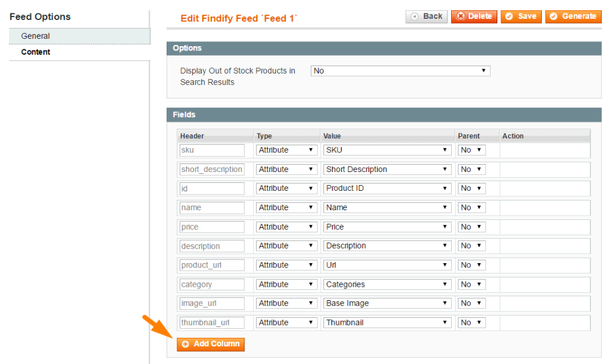Edit the thumbnail_url header field
The height and width of the screenshot is (364, 608).
pyautogui.click(x=212, y=323)
